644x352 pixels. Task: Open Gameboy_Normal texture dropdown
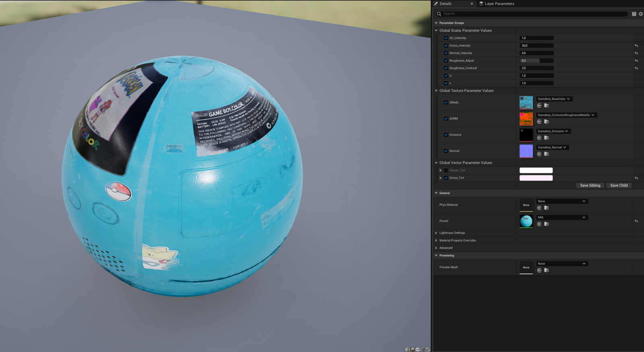pos(552,147)
